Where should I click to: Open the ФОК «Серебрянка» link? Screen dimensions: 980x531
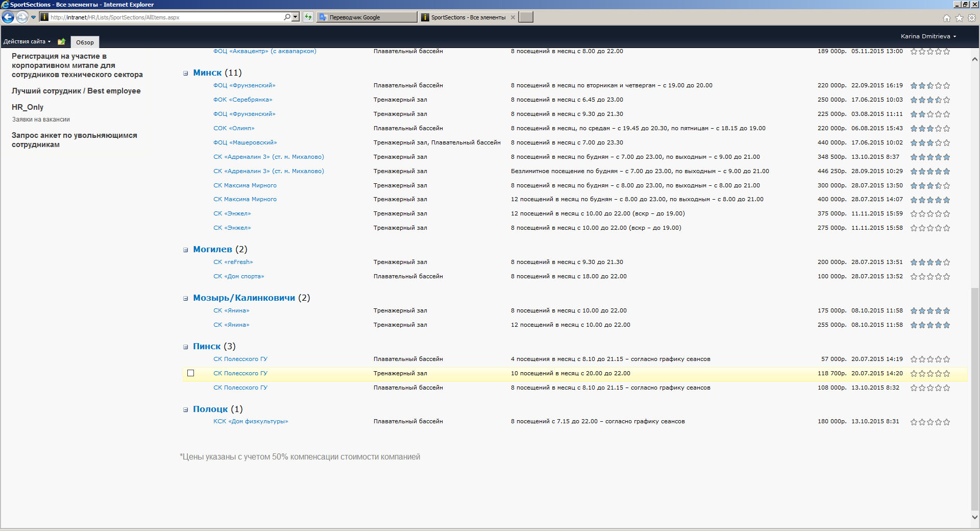pos(242,100)
